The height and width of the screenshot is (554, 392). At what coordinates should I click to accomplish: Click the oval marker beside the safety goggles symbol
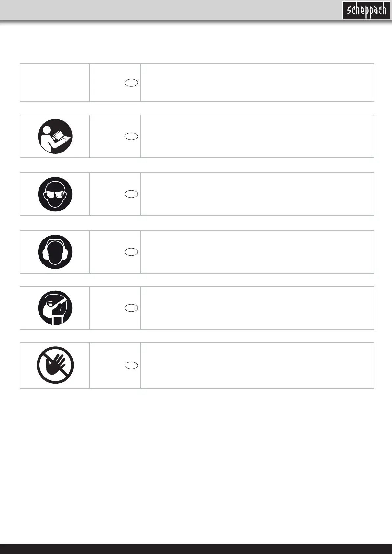131,194
